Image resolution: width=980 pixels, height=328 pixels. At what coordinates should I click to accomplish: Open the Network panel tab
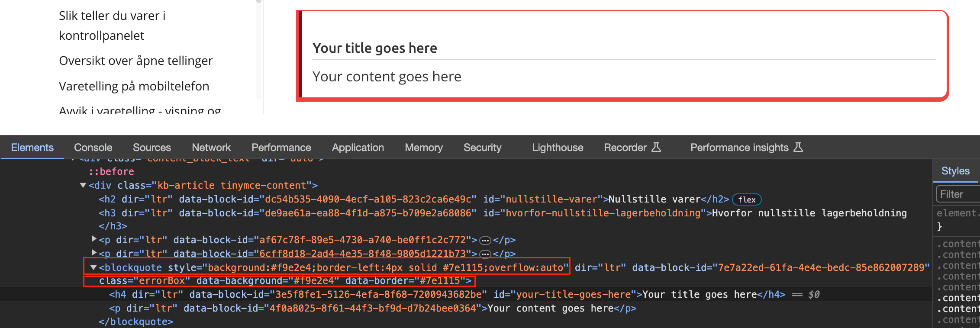pos(211,148)
